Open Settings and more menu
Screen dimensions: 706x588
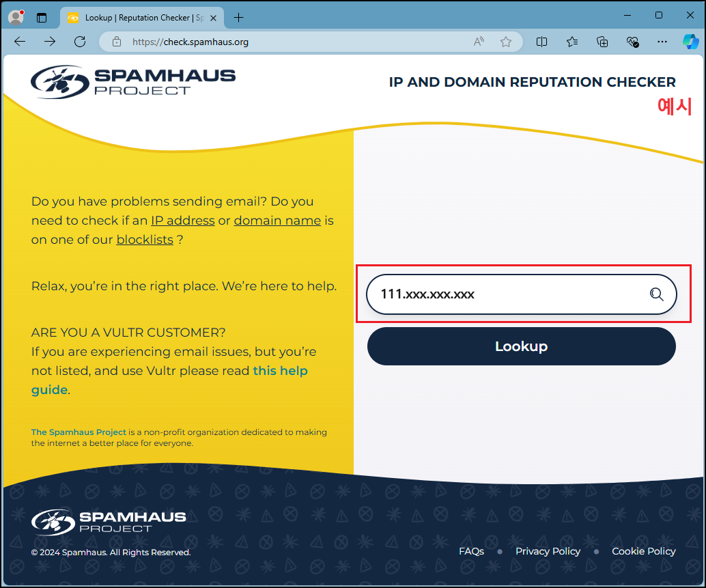[x=662, y=42]
